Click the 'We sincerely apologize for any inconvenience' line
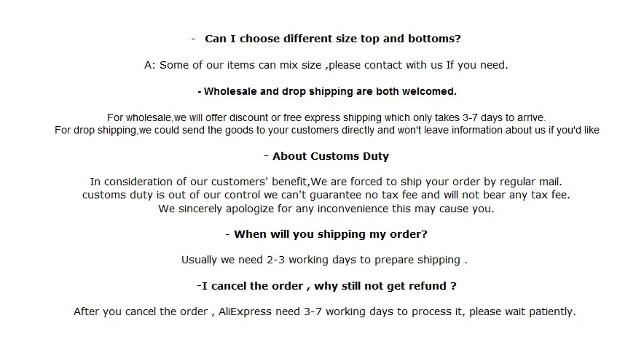The width and height of the screenshot is (644, 356). [x=326, y=209]
